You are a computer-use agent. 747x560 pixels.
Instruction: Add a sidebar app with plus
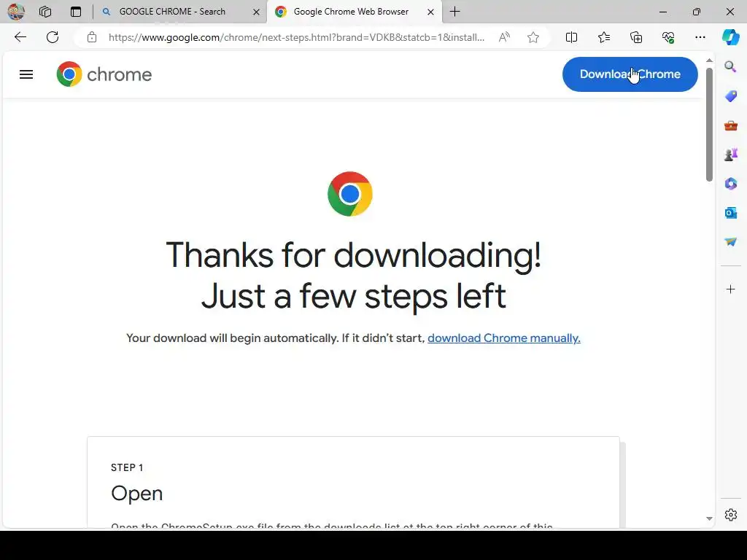tap(730, 289)
